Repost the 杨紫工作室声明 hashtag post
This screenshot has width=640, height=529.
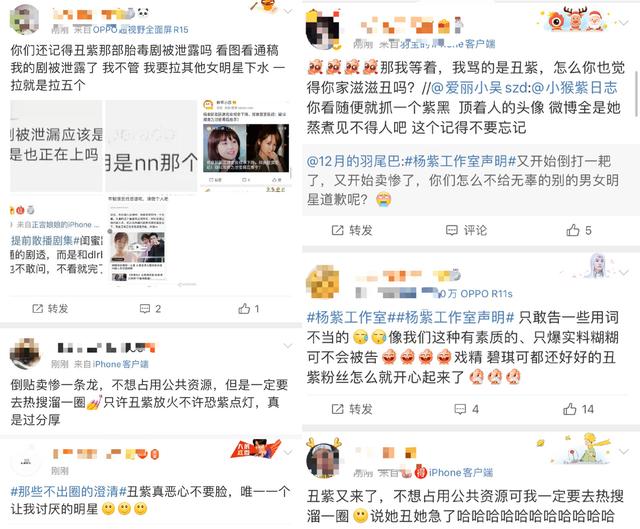[x=352, y=409]
